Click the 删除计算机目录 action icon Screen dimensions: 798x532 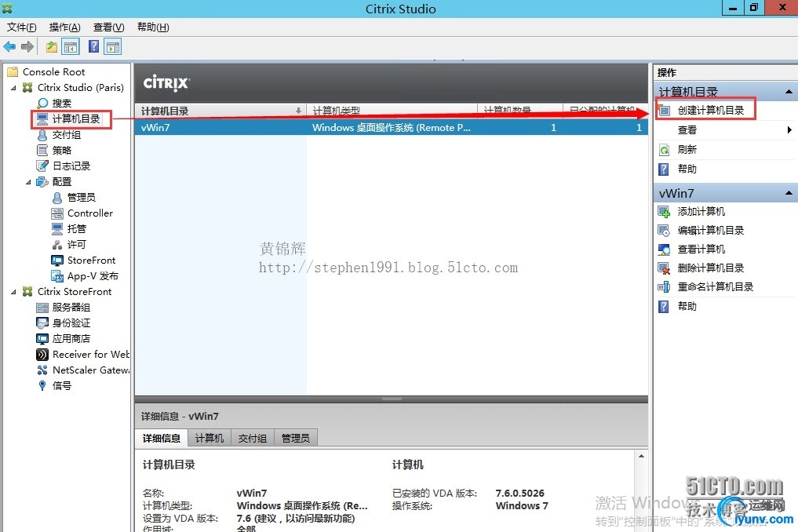coord(664,268)
